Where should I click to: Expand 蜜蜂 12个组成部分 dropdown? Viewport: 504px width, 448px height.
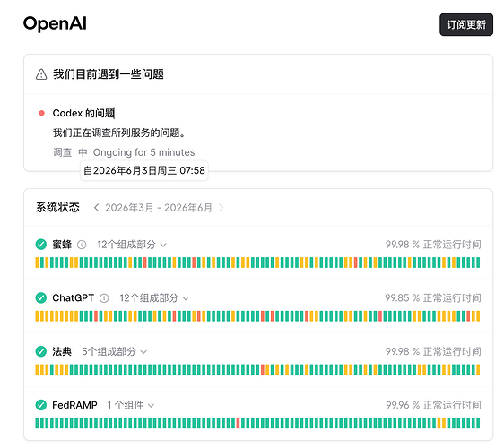(132, 245)
